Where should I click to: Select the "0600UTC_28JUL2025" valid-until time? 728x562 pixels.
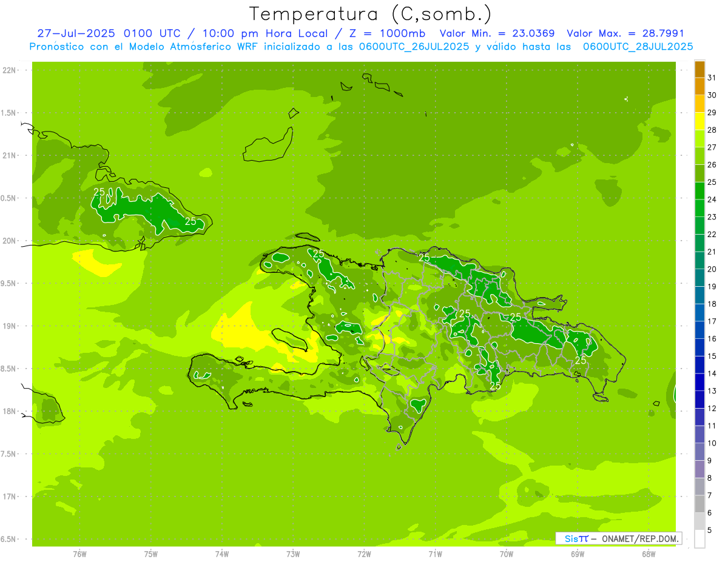pos(638,47)
